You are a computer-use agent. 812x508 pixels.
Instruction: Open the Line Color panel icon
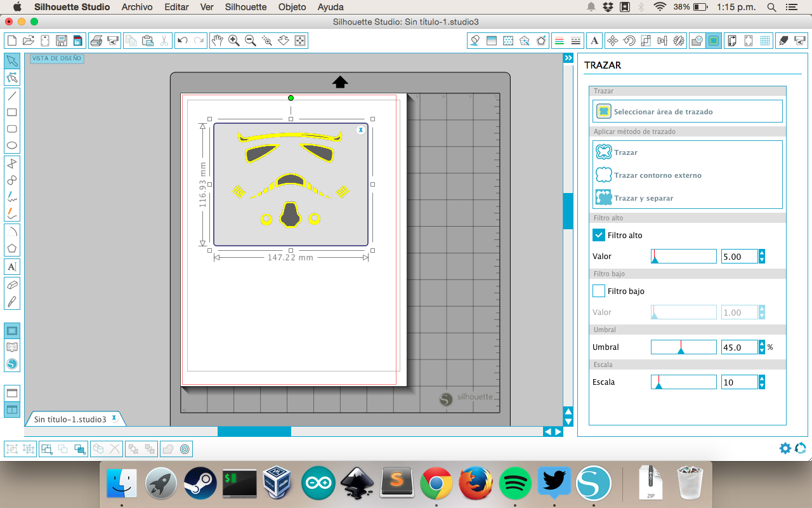[x=560, y=41]
